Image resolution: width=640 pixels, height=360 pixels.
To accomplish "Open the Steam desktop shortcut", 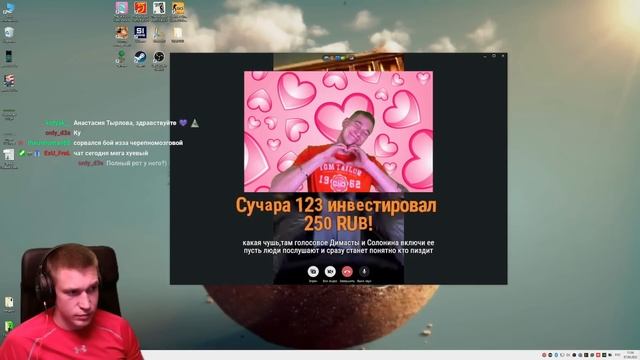I will tap(140, 57).
